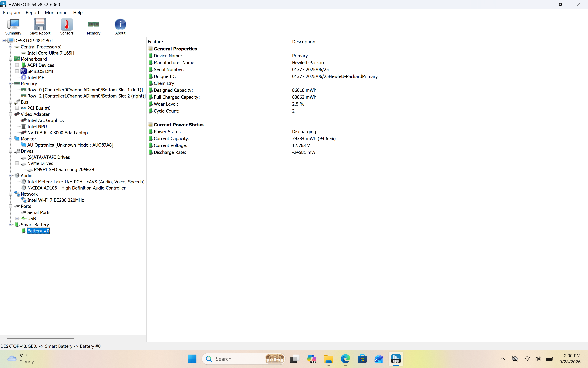Open the weather widget 61°F Cloudy

tap(21, 359)
